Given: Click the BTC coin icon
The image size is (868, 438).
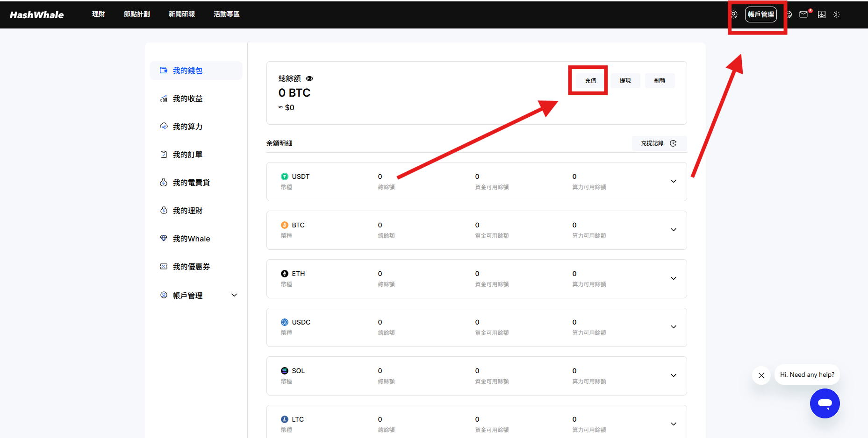Looking at the screenshot, I should pyautogui.click(x=285, y=225).
